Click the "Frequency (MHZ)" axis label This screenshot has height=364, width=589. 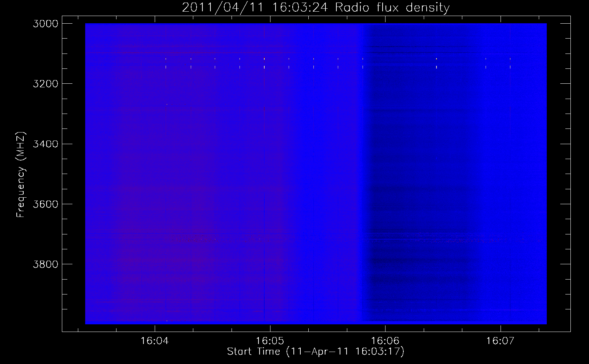[x=21, y=175]
